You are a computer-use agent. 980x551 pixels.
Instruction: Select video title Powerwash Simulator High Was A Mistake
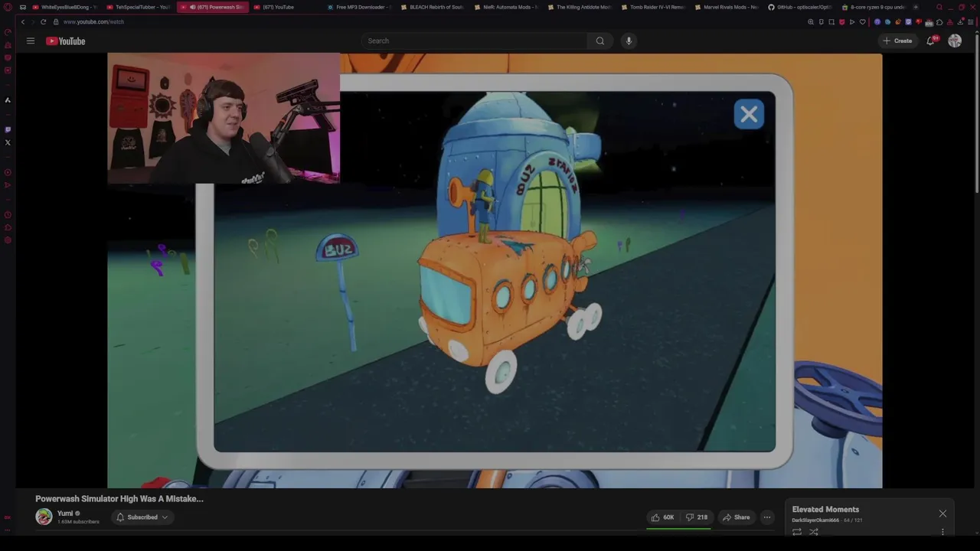pyautogui.click(x=119, y=498)
